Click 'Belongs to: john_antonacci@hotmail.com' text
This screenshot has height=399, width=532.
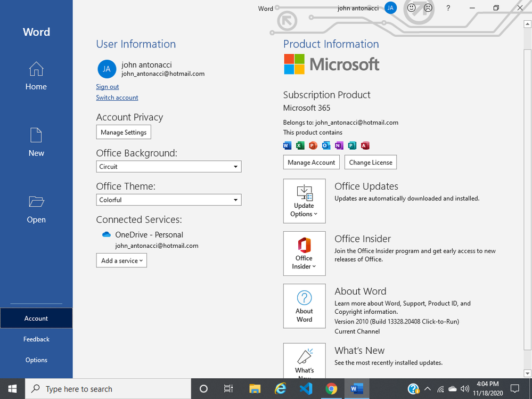pos(341,123)
